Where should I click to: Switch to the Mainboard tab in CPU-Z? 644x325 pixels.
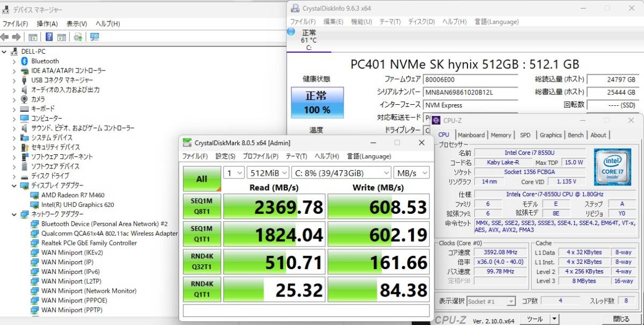(x=471, y=135)
